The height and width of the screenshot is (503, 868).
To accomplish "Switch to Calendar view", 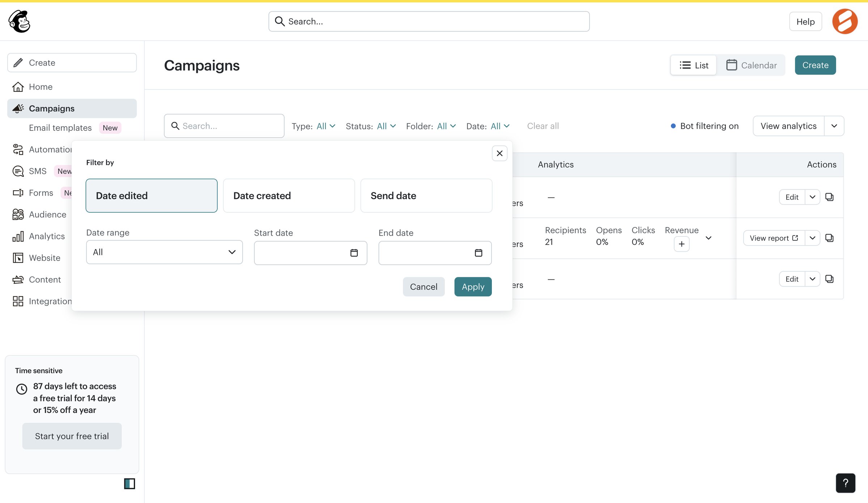I will pos(751,65).
